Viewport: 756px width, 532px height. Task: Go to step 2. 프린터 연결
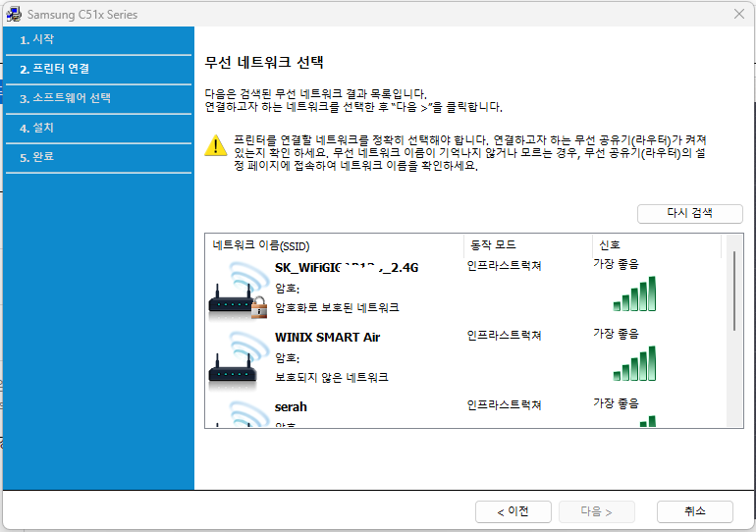click(98, 70)
